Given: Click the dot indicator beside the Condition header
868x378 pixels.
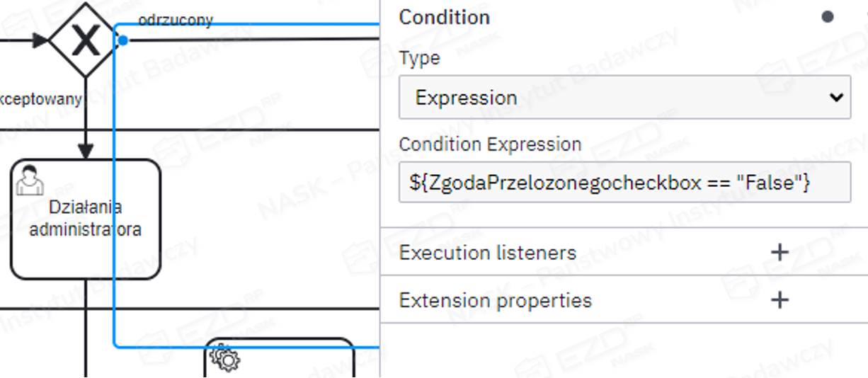Looking at the screenshot, I should [828, 17].
